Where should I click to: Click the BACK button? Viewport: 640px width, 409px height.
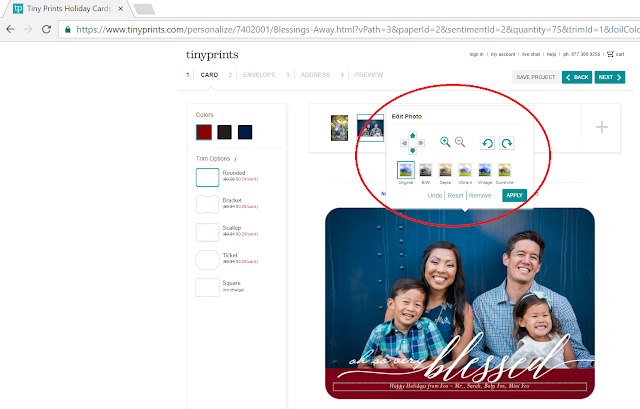[577, 77]
